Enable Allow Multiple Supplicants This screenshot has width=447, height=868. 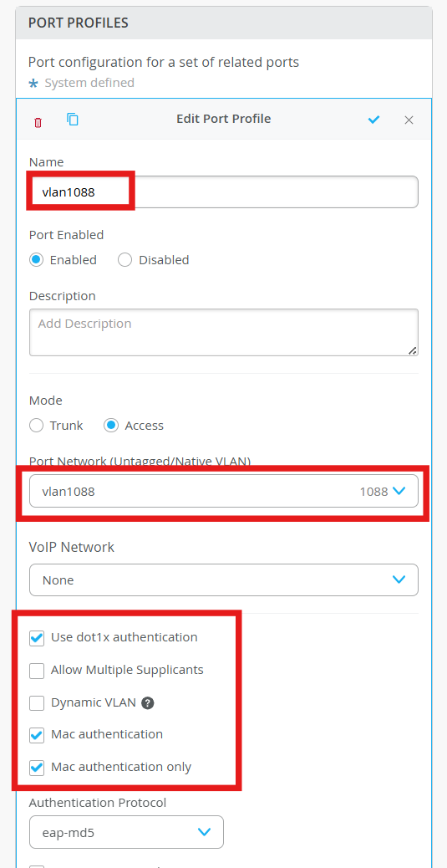[x=37, y=671]
